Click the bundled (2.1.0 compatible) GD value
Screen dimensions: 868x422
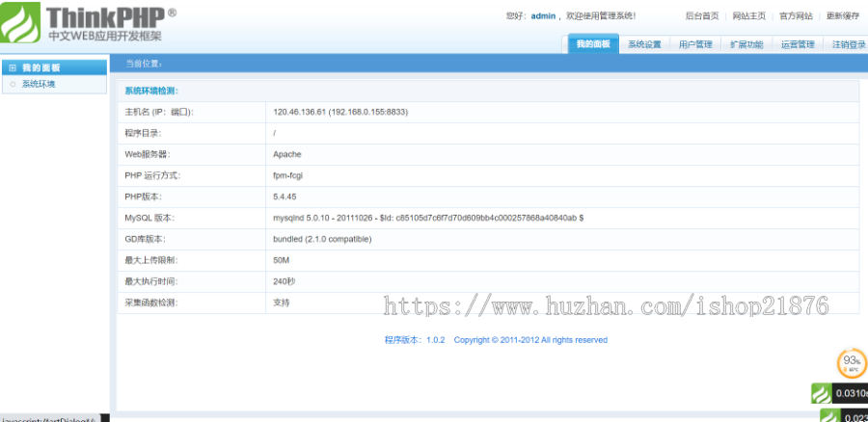pyautogui.click(x=322, y=239)
